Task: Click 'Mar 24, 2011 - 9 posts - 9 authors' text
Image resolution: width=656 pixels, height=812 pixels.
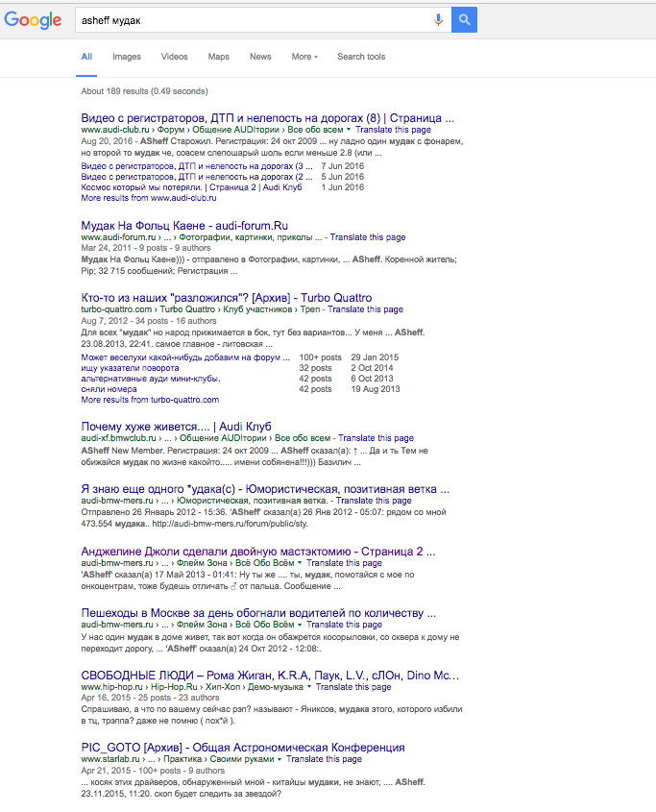Action: pyautogui.click(x=145, y=248)
